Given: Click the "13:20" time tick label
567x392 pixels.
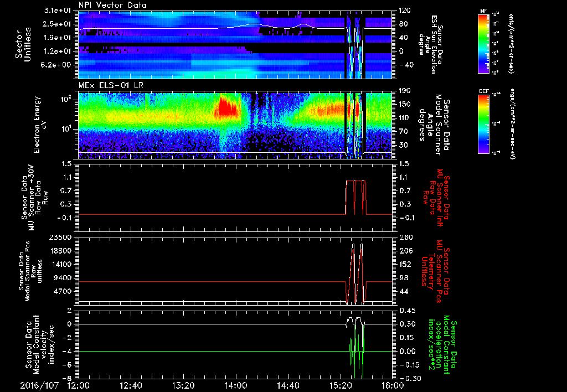Looking at the screenshot, I should tap(183, 385).
